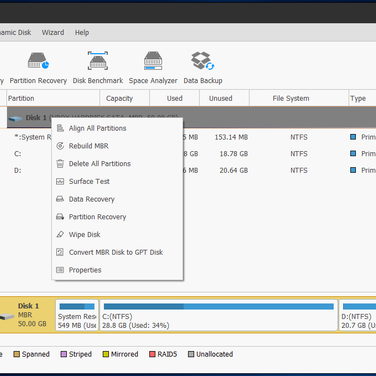
Task: Select the C:(NTFS) block in disk map
Action: coord(219,315)
